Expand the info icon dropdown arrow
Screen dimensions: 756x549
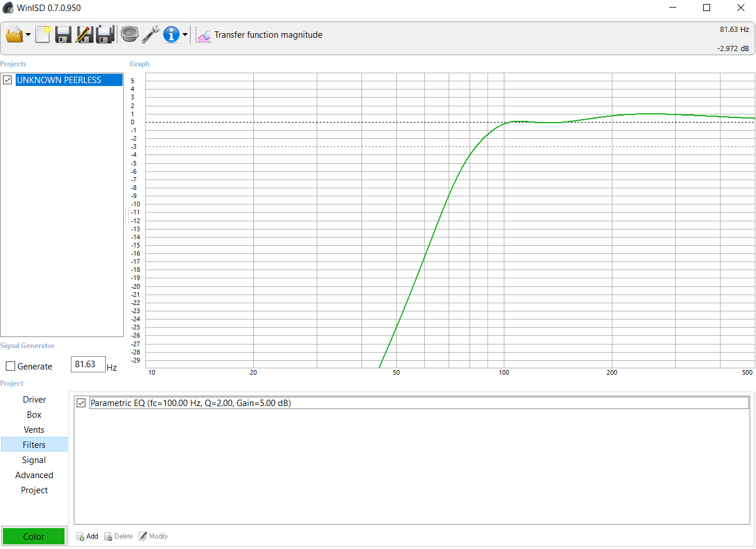pyautogui.click(x=185, y=35)
